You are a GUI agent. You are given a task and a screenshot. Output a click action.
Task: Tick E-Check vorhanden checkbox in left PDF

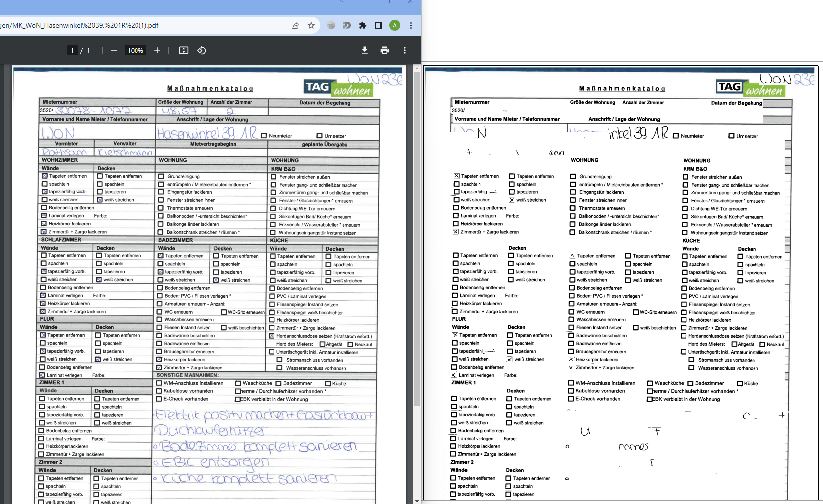point(159,399)
